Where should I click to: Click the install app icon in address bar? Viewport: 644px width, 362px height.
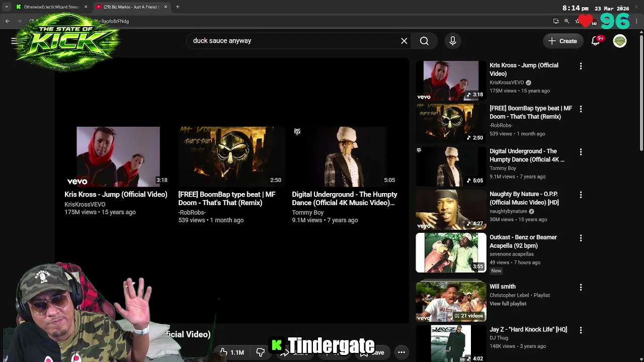(x=556, y=21)
